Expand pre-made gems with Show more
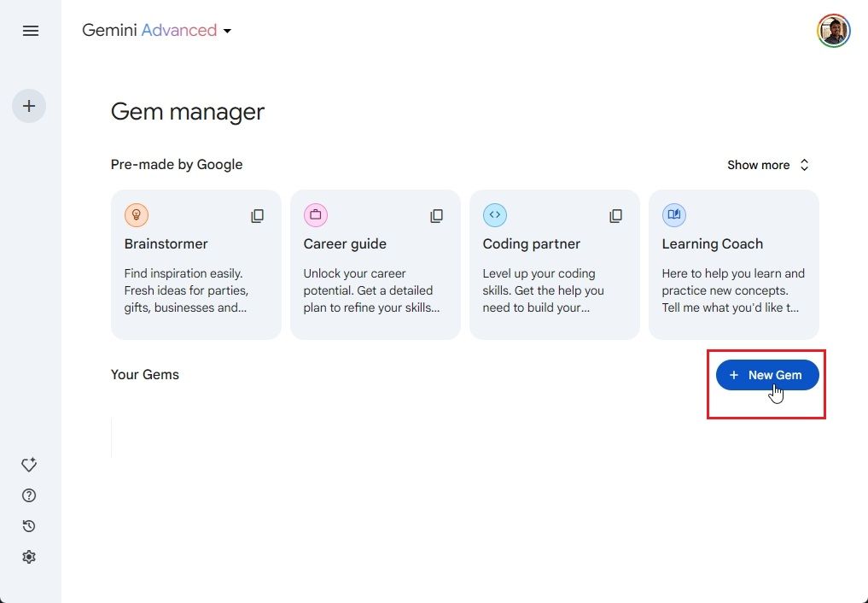 point(767,165)
